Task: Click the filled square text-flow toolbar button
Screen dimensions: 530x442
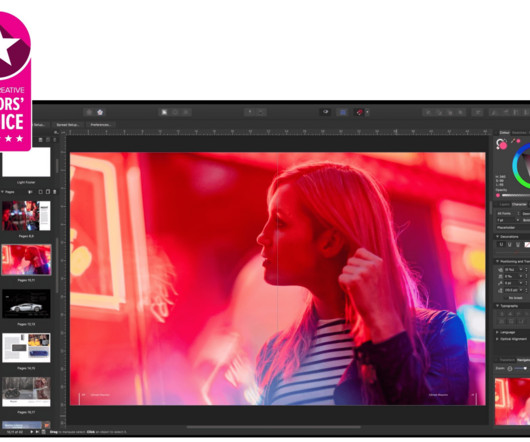Action: tap(164, 112)
